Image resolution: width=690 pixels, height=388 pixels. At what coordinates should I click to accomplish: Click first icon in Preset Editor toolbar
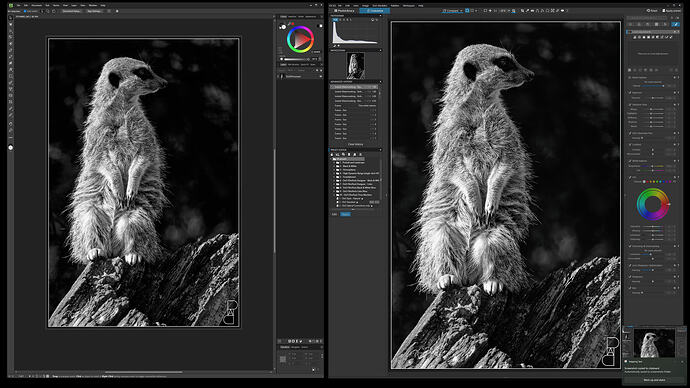coord(332,154)
